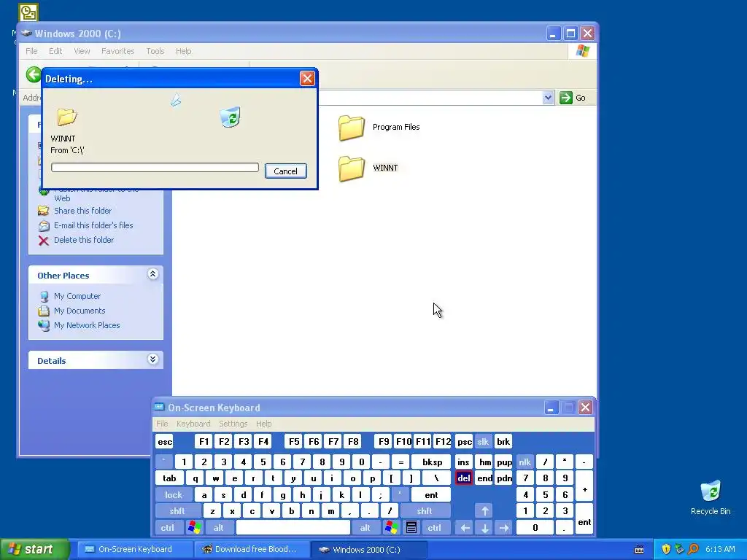Click E-mail this folder's files link
747x560 pixels.
click(x=93, y=225)
